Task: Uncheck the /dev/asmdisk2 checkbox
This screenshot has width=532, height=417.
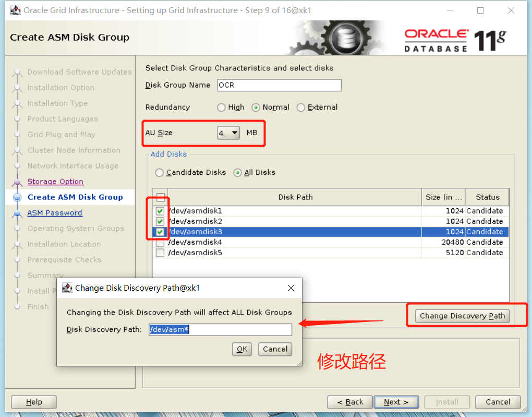Action: tap(160, 221)
